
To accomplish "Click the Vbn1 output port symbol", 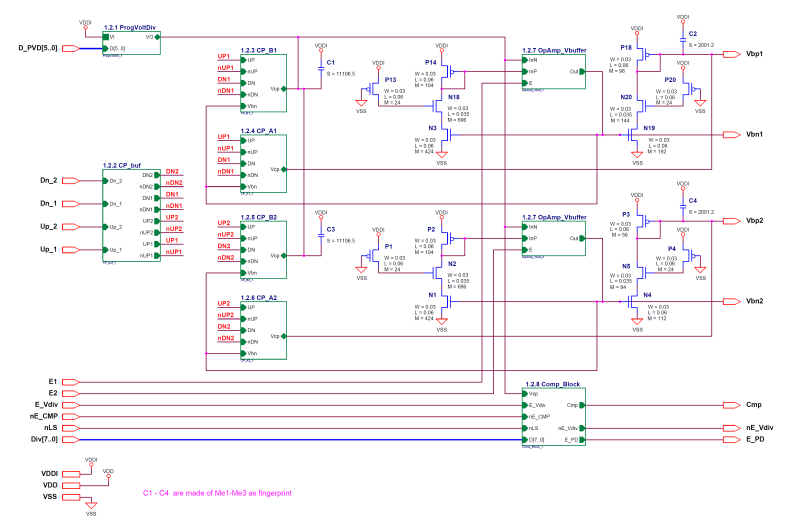I will (732, 135).
